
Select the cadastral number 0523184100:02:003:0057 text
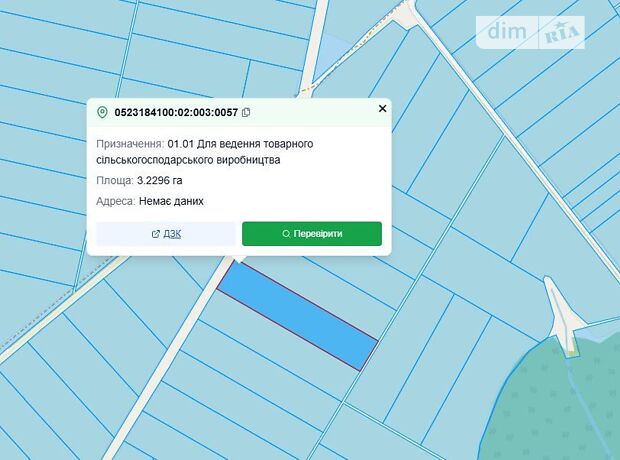tap(176, 112)
